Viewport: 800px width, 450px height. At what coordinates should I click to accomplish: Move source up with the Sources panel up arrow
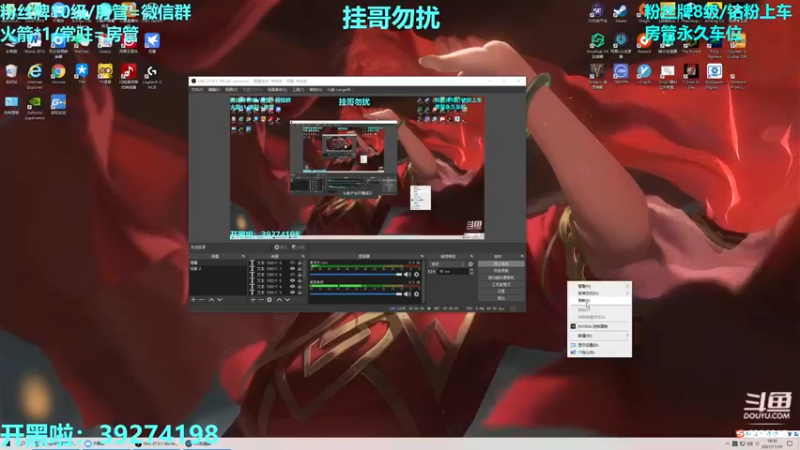(280, 300)
